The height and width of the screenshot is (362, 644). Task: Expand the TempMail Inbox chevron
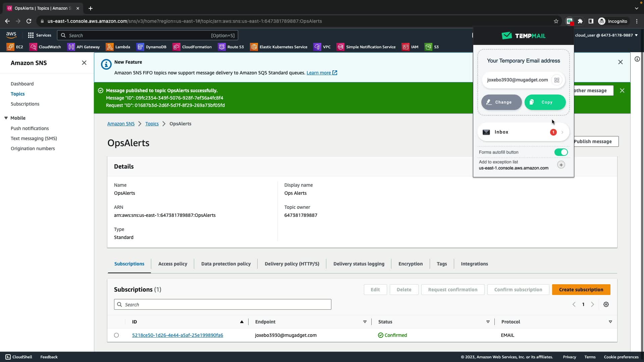(562, 132)
